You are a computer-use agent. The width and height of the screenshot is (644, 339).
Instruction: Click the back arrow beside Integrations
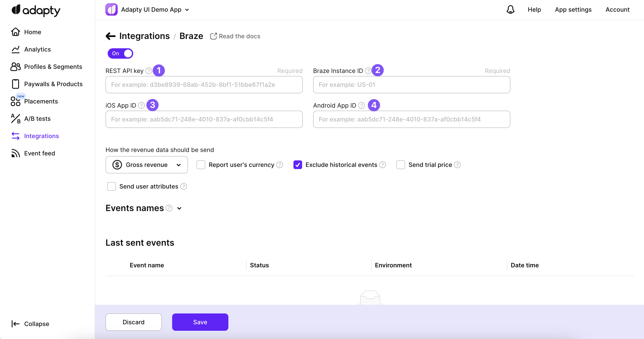coord(111,36)
